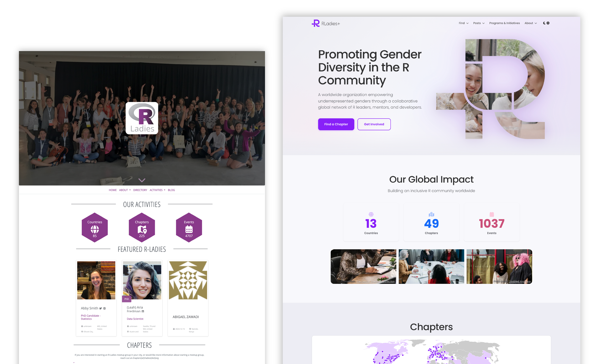The width and height of the screenshot is (601, 364).
Task: Click the Find a Chapter button
Action: (x=336, y=124)
